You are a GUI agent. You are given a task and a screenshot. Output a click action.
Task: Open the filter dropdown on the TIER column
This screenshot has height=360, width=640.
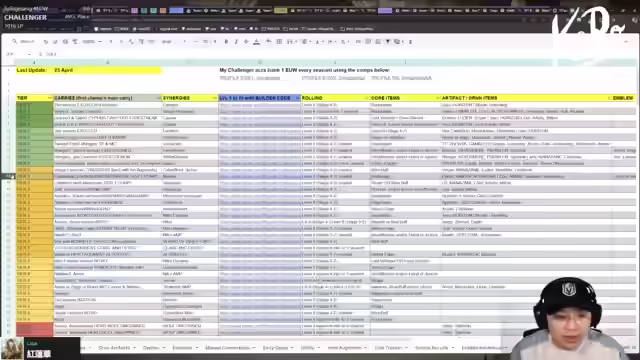pyautogui.click(x=50, y=98)
